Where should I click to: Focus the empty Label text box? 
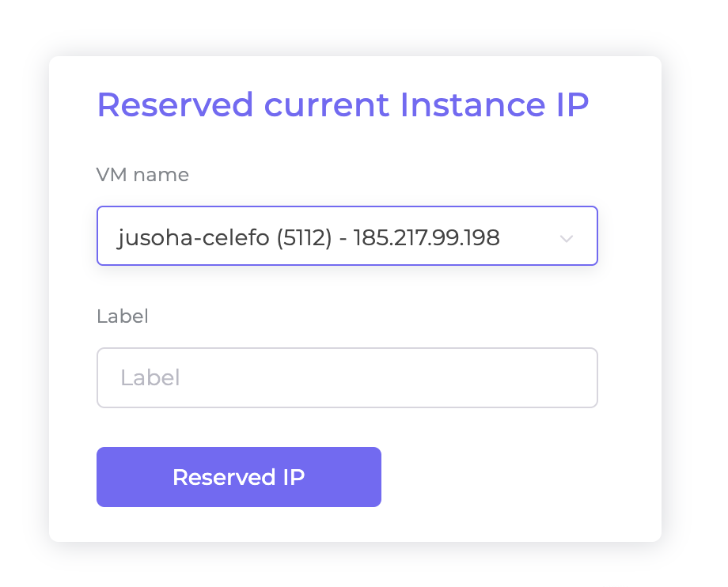point(347,377)
